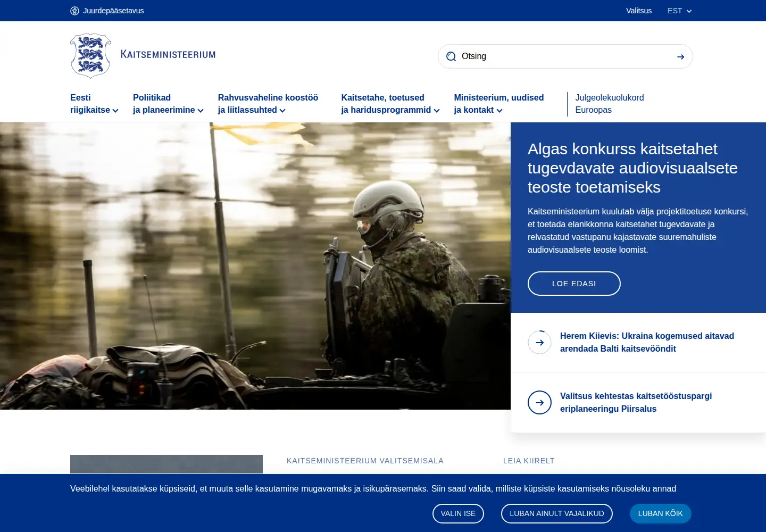Open Valitsus kehtestas kaitsetööstuspargi article

tap(636, 402)
